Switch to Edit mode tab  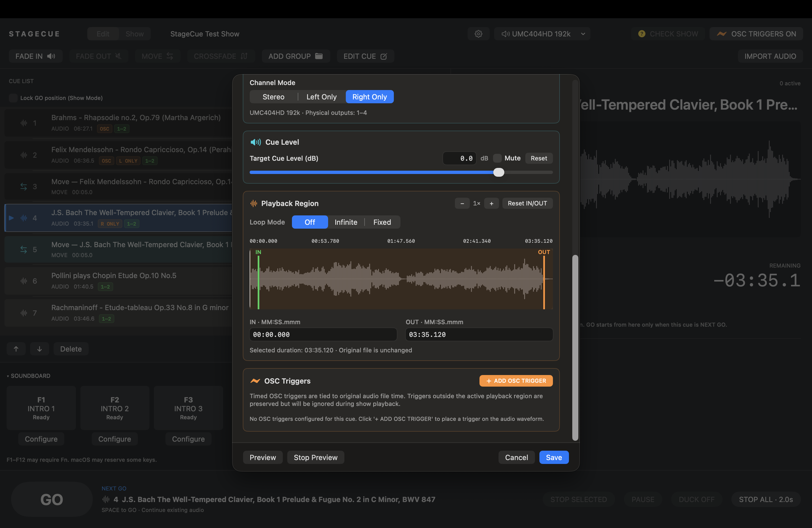click(103, 34)
